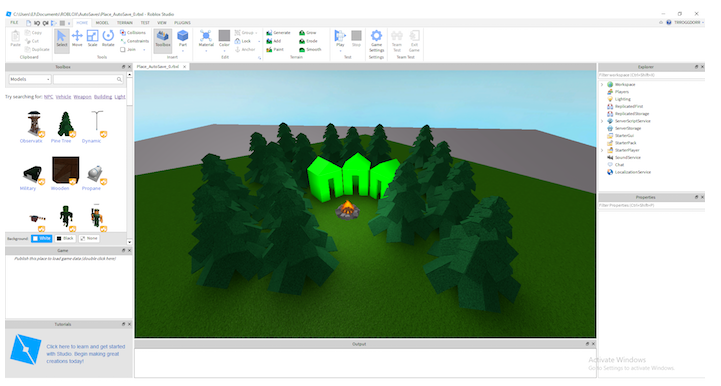The image size is (721, 386).
Task: Toggle the Collisions option
Action: (x=133, y=33)
